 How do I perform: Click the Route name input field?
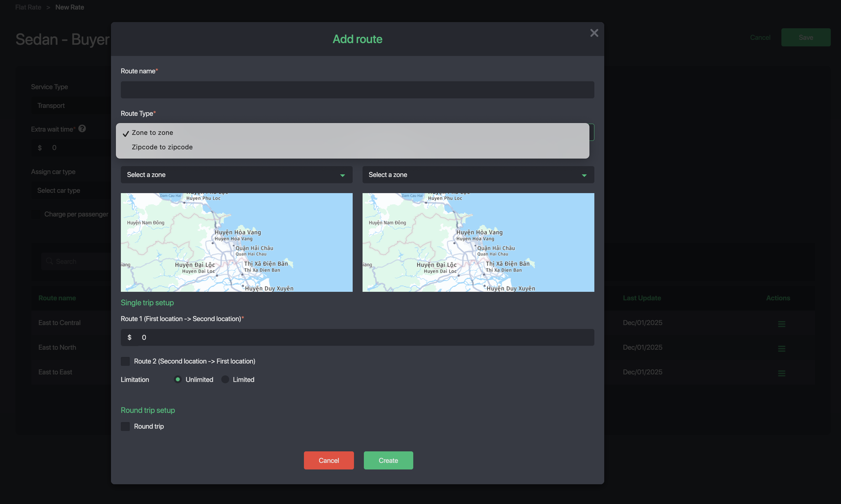(x=357, y=90)
